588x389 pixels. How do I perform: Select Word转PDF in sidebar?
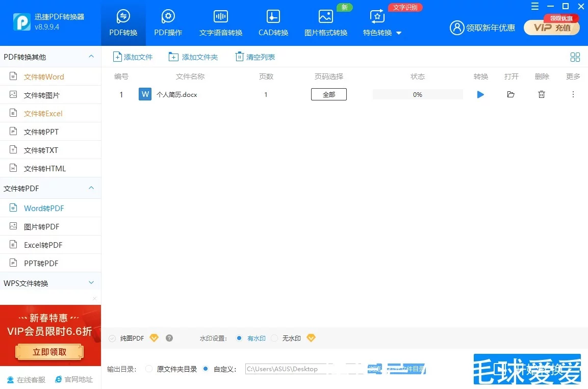(50, 208)
